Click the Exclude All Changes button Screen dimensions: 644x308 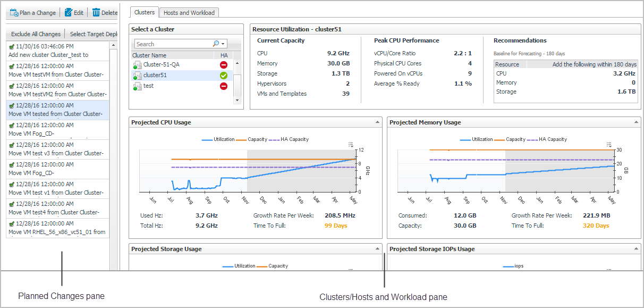[36, 34]
